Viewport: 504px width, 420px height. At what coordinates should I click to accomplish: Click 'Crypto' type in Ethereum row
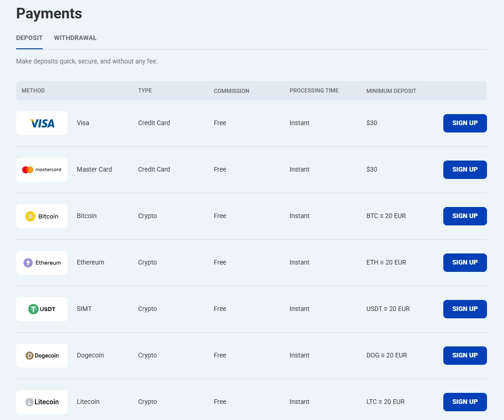[148, 262]
